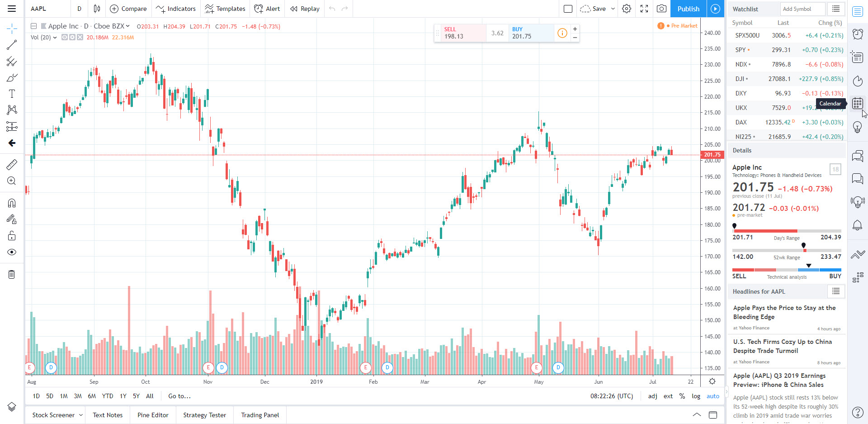Click the Compare button
Image resolution: width=868 pixels, height=424 pixels.
coord(128,9)
